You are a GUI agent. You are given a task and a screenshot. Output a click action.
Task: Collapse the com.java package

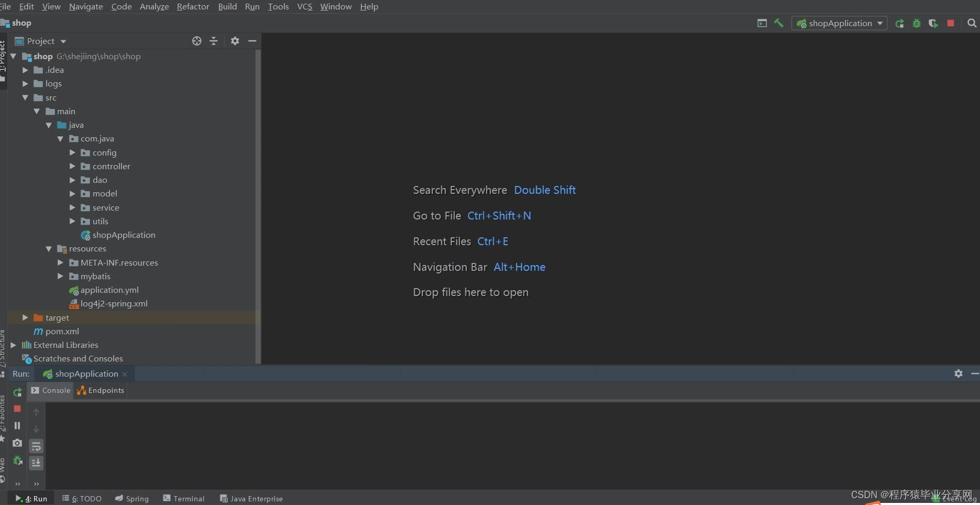tap(60, 139)
